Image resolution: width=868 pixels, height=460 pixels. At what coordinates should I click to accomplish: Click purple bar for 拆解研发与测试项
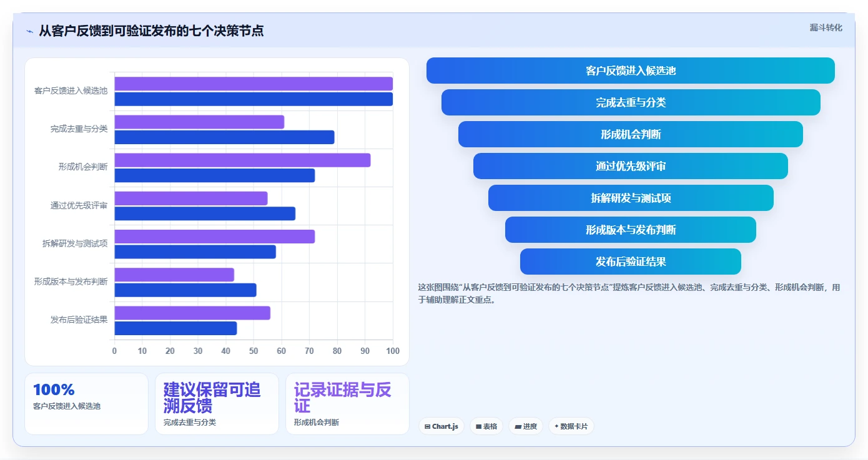(x=215, y=237)
